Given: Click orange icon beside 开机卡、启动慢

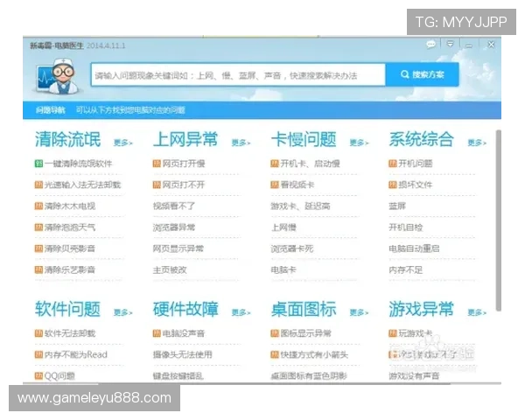Looking at the screenshot, I should pos(275,164).
